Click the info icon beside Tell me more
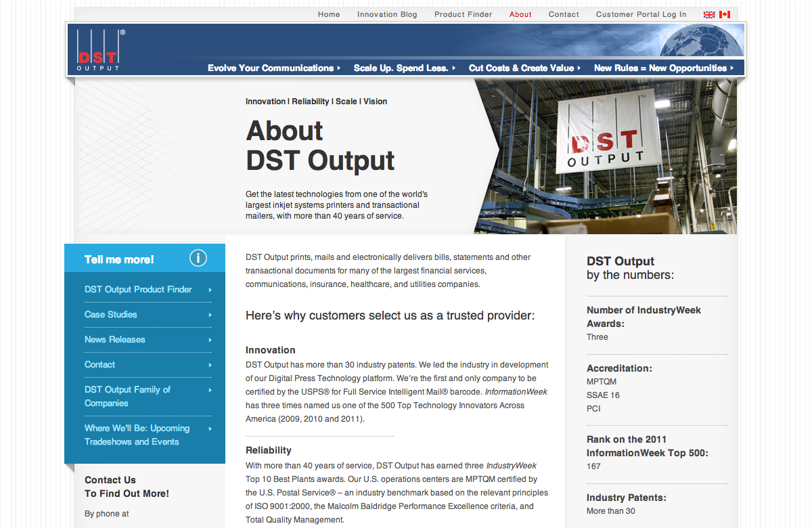Screen dimensions: 812x528 point(198,258)
